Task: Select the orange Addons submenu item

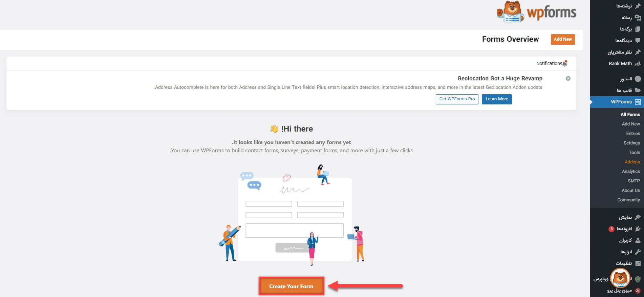Action: (x=632, y=162)
